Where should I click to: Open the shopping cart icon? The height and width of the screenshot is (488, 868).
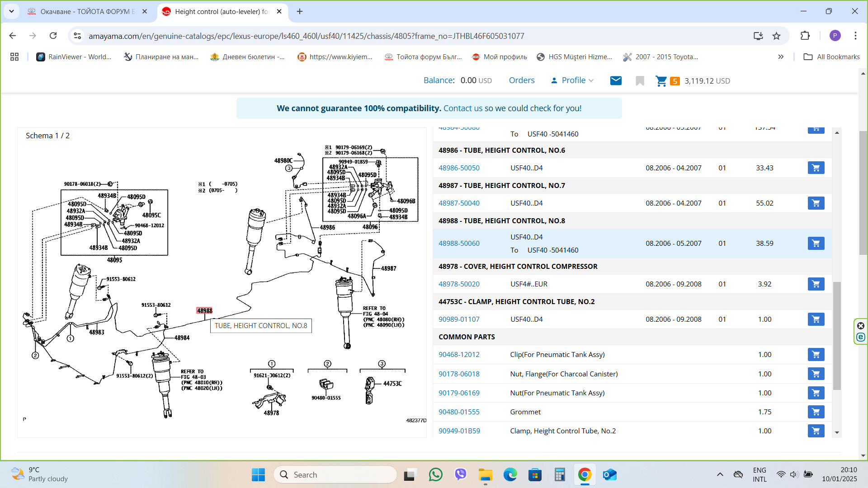tap(661, 81)
